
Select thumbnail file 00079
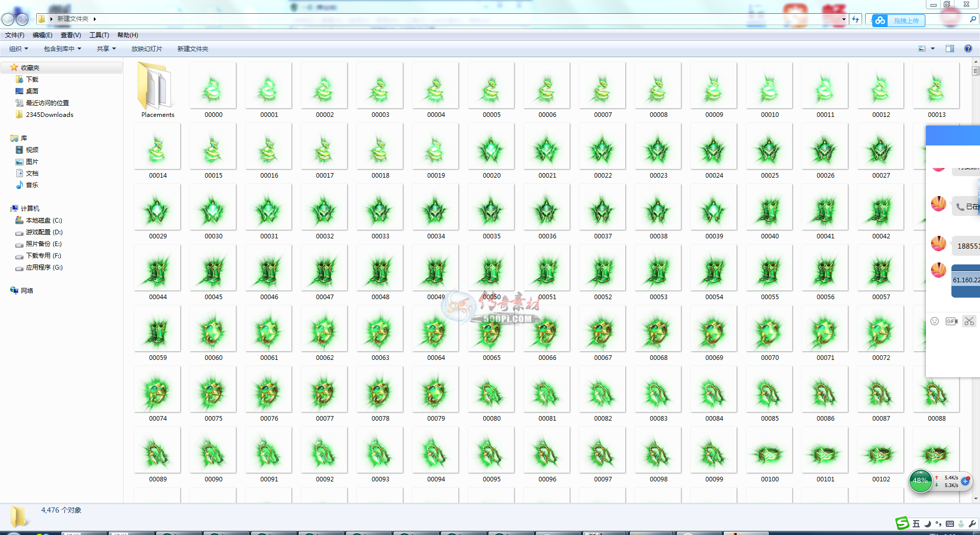coord(436,394)
